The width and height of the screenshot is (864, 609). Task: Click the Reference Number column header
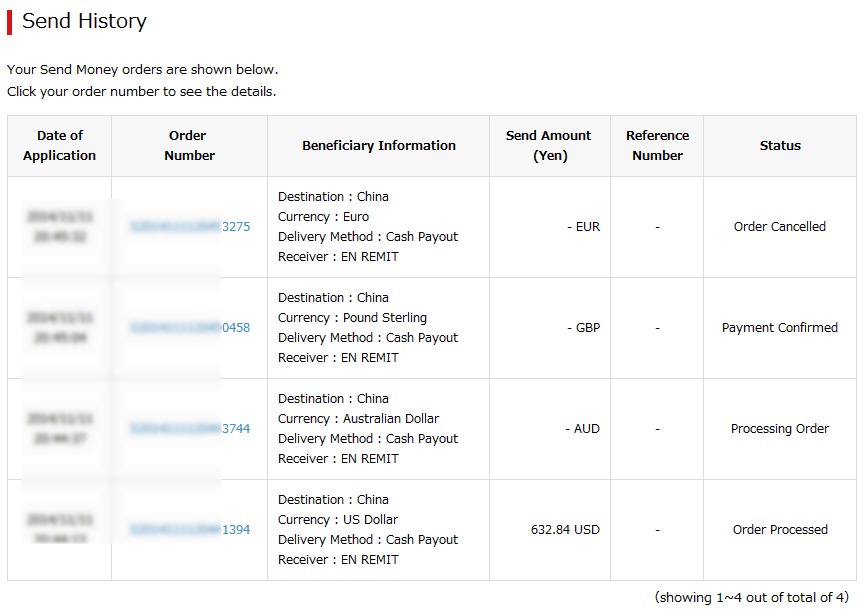pos(657,145)
